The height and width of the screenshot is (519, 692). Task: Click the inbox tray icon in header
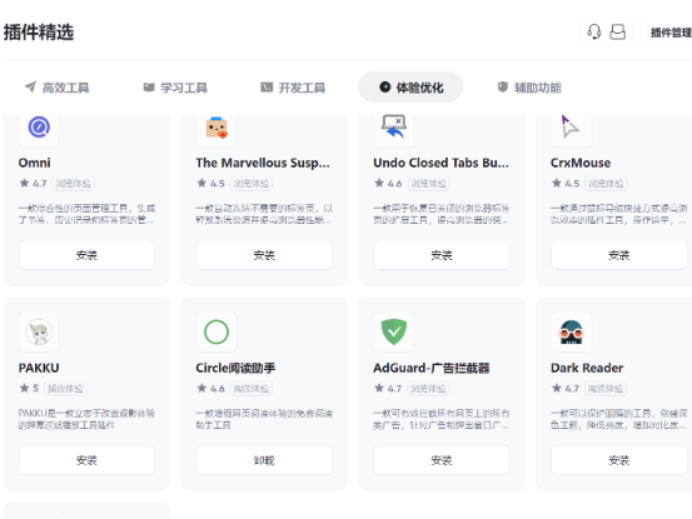(x=617, y=32)
